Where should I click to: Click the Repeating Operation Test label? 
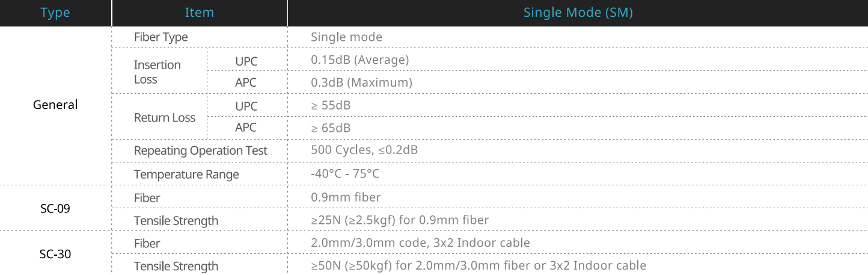201,150
